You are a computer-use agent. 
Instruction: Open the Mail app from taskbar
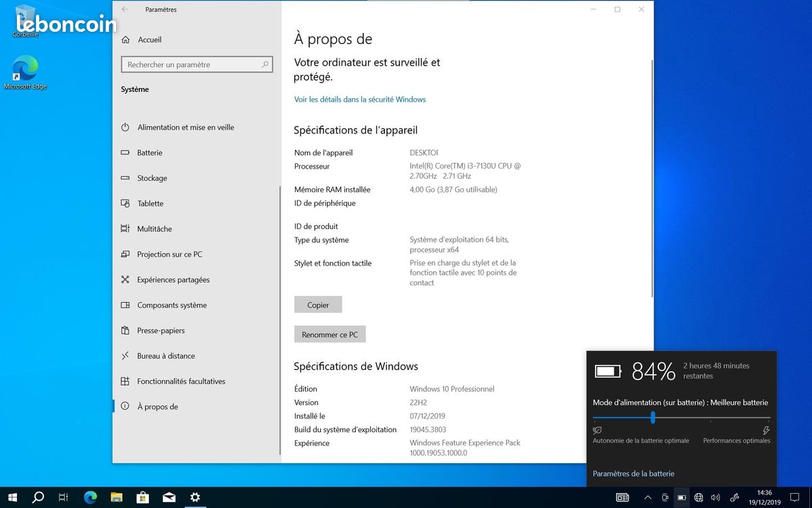[169, 497]
